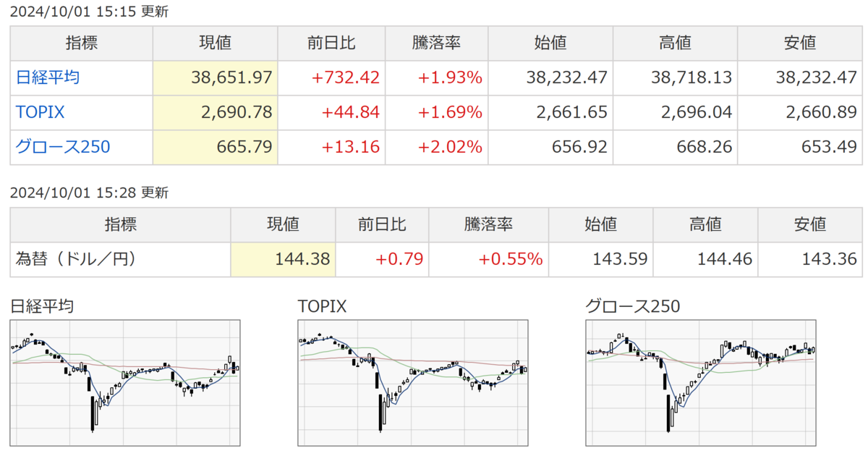Click the 高値 header in the forex table
Screen dimensions: 868x451
tap(705, 224)
